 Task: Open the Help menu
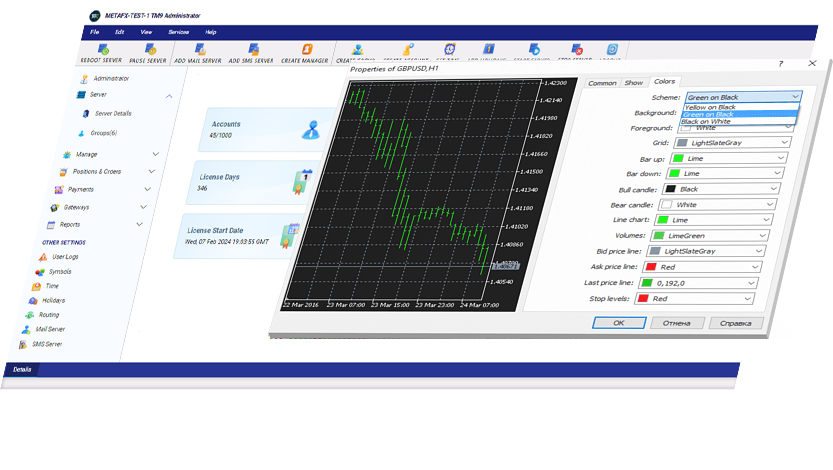tap(211, 32)
